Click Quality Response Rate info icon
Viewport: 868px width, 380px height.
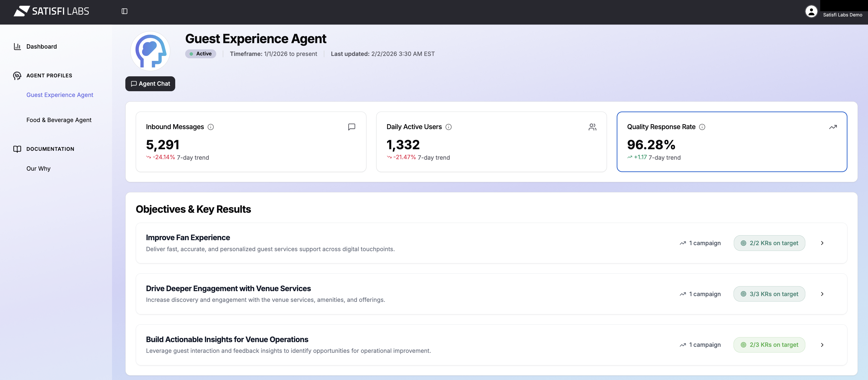702,127
